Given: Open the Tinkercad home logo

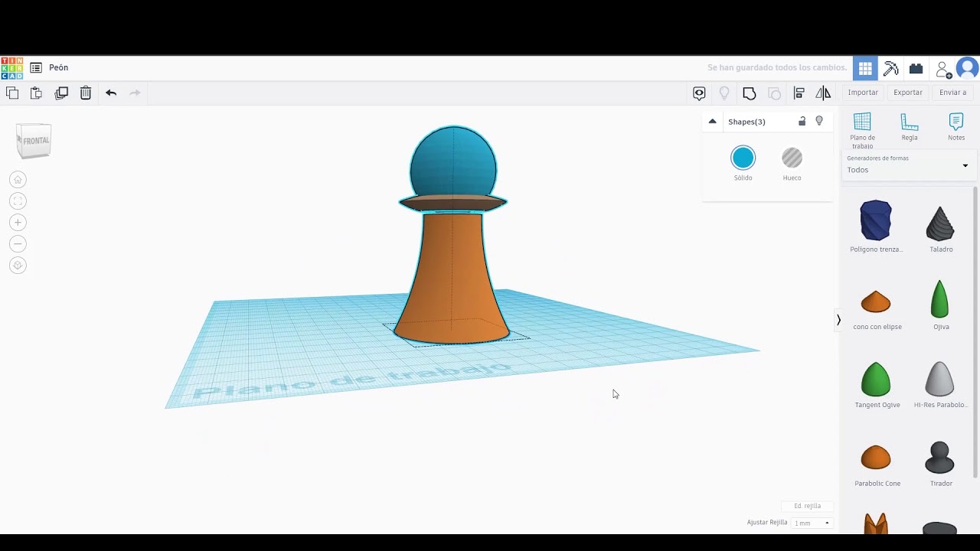Looking at the screenshot, I should 11,68.
